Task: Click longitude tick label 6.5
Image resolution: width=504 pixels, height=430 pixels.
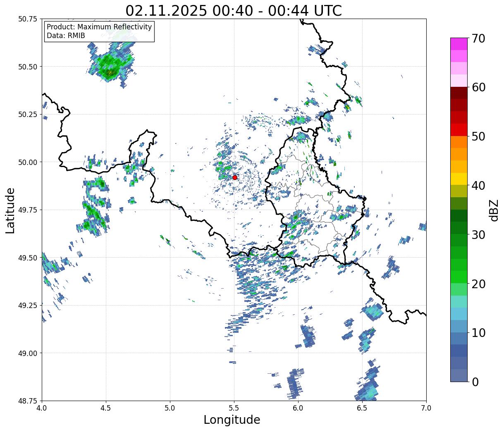Action: (362, 408)
